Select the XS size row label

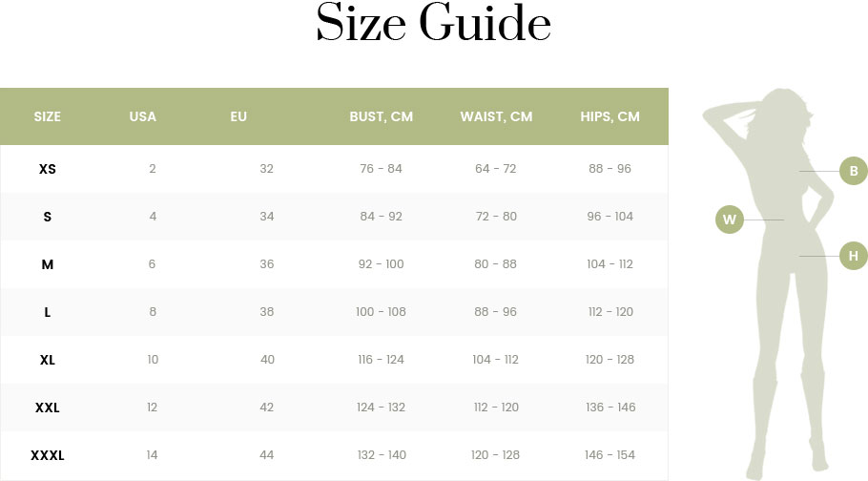tap(47, 169)
